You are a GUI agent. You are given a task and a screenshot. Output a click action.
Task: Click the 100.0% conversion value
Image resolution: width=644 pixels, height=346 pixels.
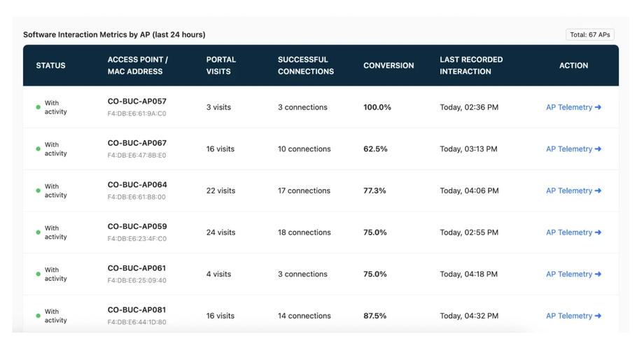[x=377, y=107]
